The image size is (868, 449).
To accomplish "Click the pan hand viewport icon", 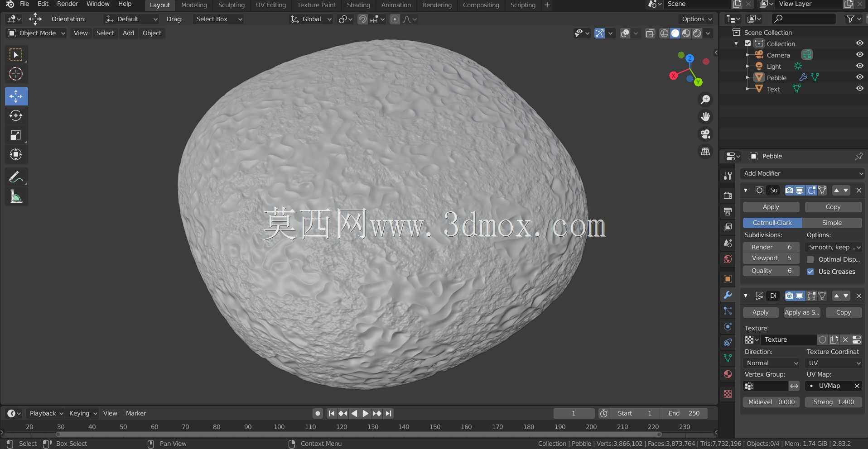I will pos(705,117).
